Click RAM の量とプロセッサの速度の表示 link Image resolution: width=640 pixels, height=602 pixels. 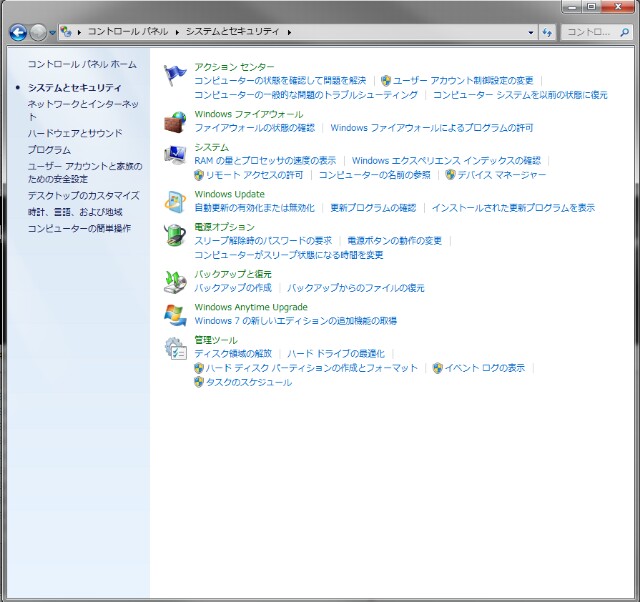pos(265,161)
